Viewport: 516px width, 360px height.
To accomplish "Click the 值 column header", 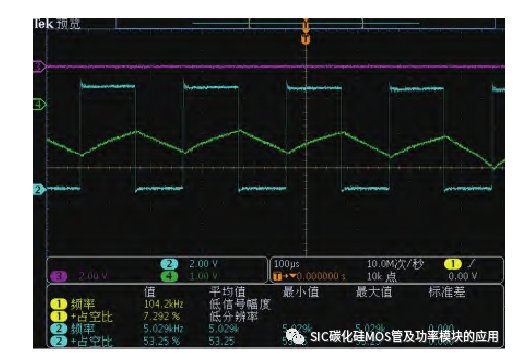I will pos(150,292).
